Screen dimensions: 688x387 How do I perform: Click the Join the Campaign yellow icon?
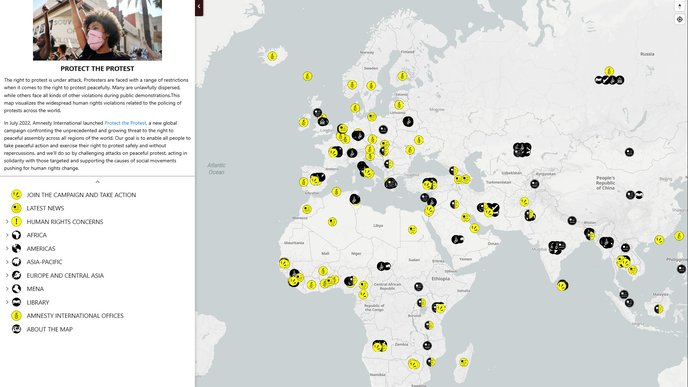16,194
